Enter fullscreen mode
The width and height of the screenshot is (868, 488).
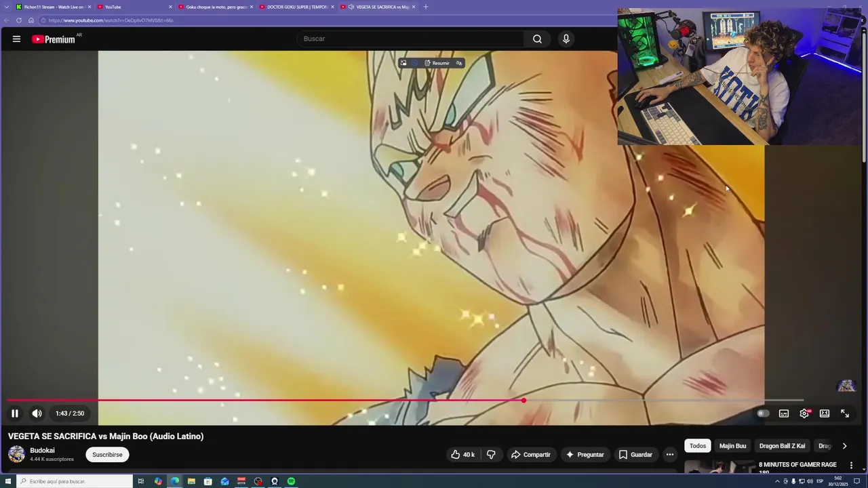(845, 413)
